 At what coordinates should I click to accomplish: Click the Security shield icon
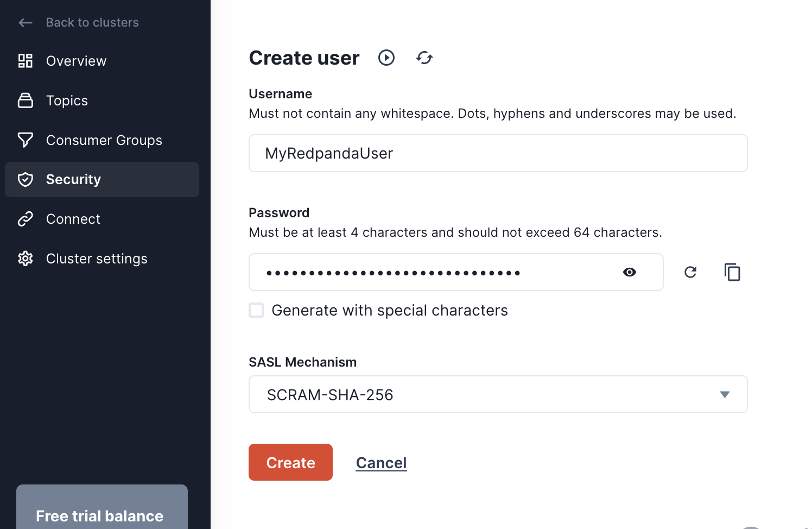pos(26,179)
